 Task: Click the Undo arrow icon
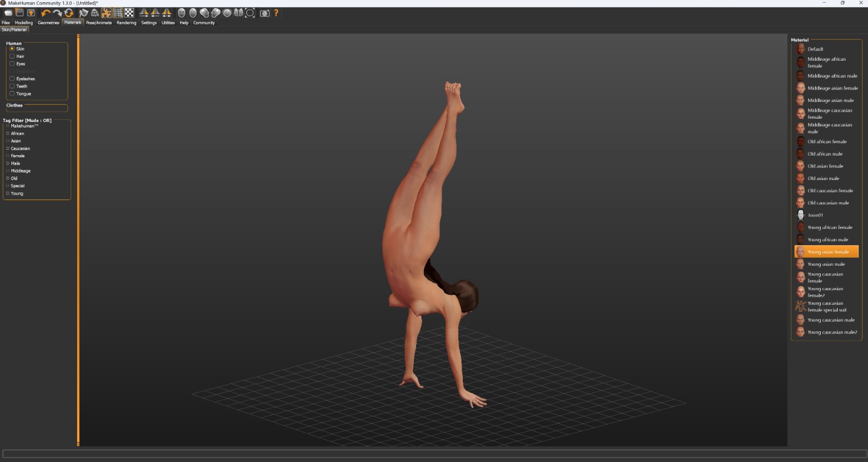click(x=46, y=13)
